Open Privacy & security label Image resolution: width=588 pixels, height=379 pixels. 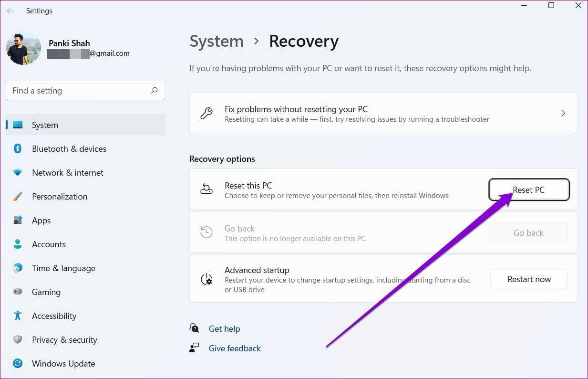pos(64,340)
